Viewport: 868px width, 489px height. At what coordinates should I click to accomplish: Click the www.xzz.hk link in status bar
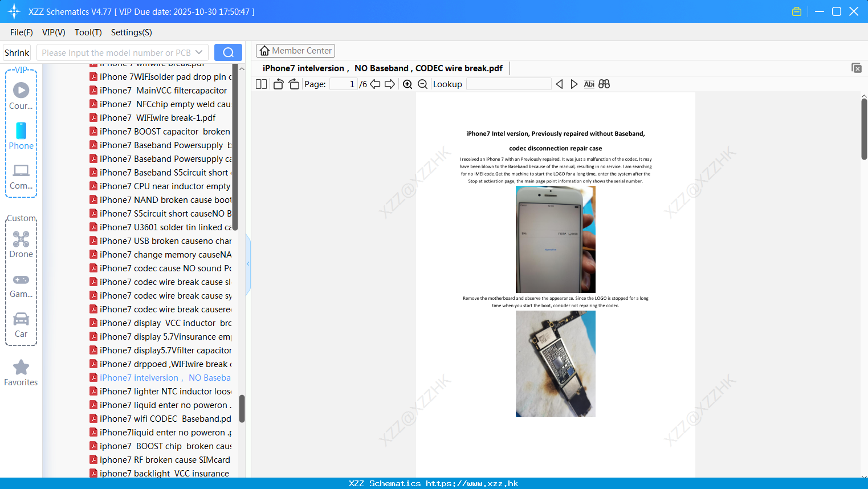pyautogui.click(x=472, y=483)
